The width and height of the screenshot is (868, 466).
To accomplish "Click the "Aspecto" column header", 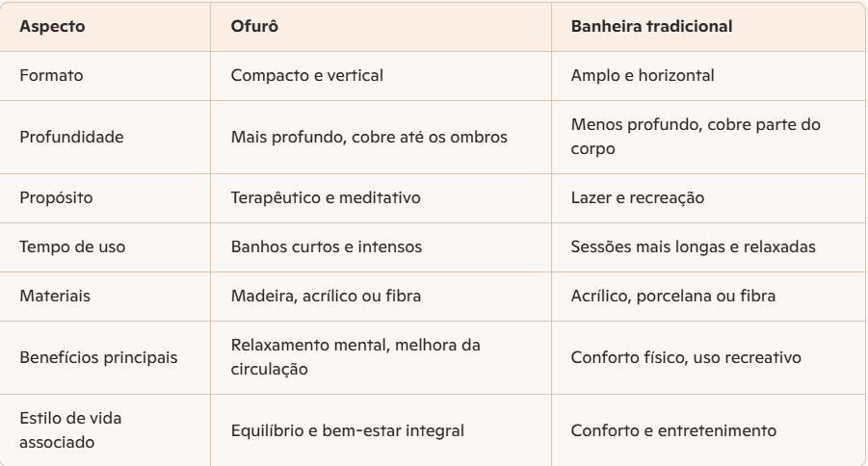I will 52,27.
